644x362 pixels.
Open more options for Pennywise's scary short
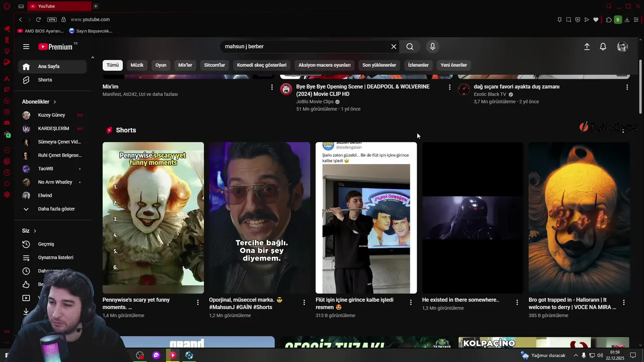pyautogui.click(x=198, y=302)
